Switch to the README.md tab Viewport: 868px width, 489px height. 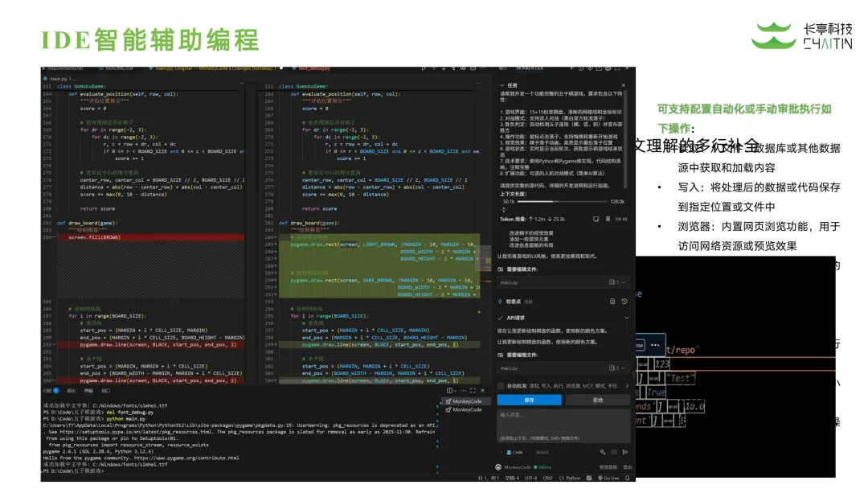tap(117, 68)
